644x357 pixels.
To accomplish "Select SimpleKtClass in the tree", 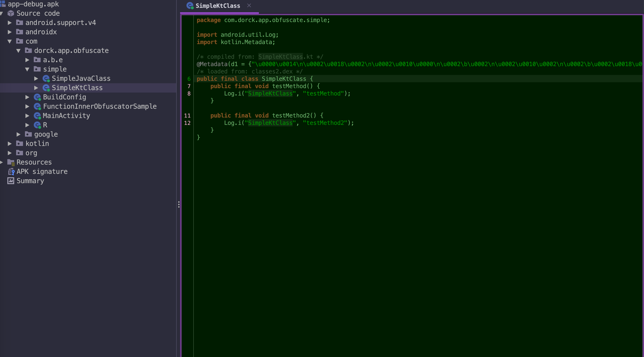I will point(77,88).
